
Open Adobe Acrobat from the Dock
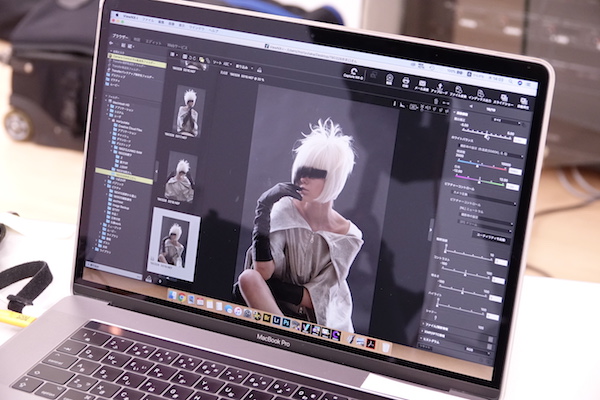tap(370, 343)
